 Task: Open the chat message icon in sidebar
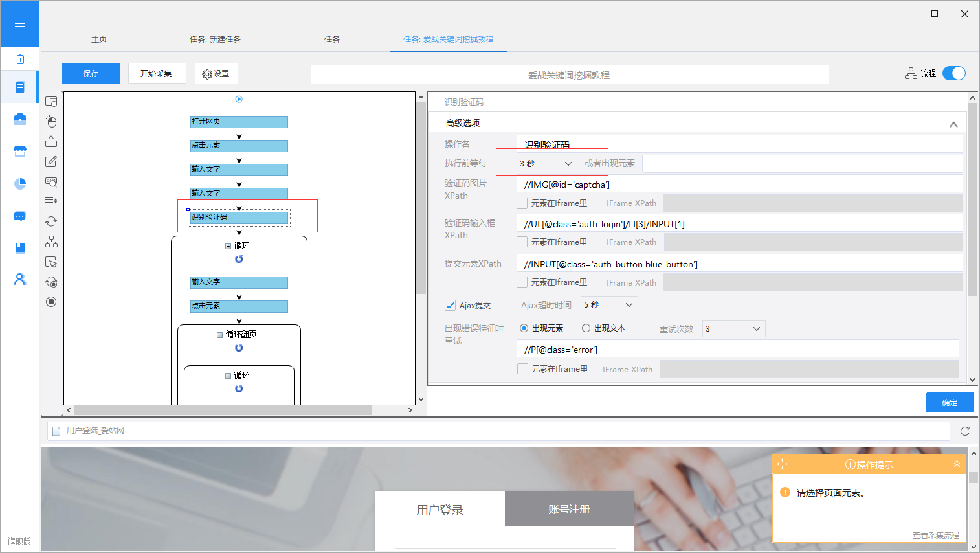pyautogui.click(x=20, y=216)
